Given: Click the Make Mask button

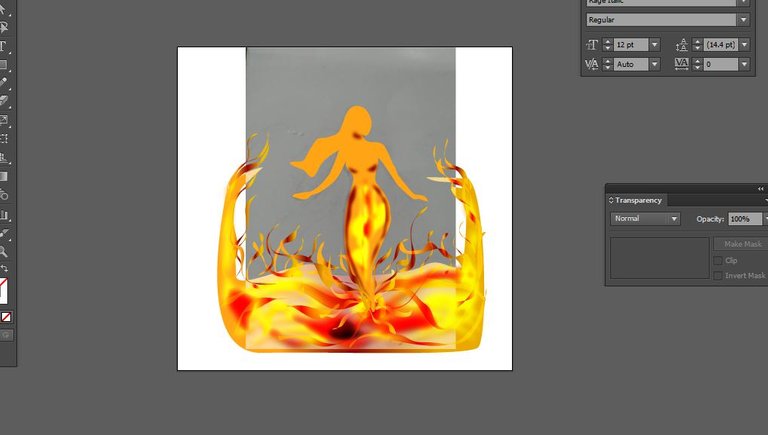Looking at the screenshot, I should 741,244.
